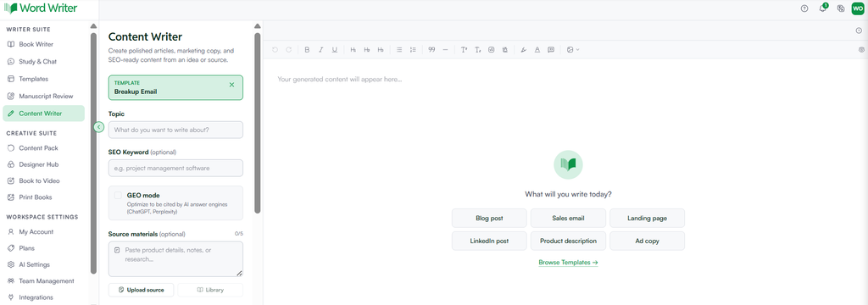Remove the Breakup Email template

[232, 85]
